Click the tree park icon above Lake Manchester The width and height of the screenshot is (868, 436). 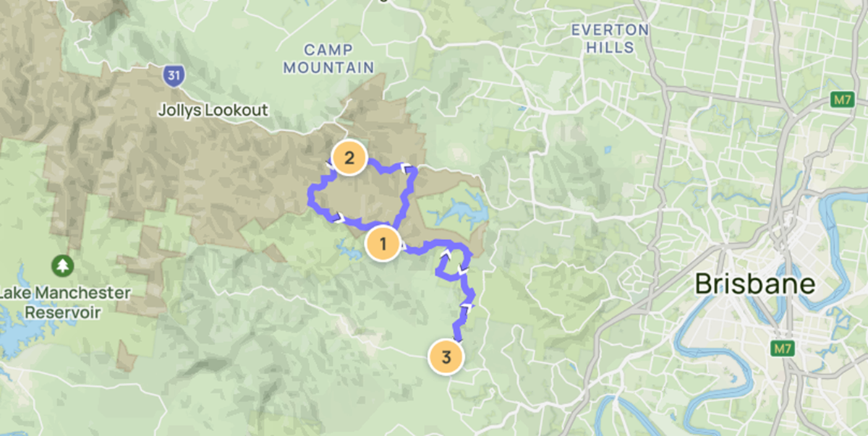coord(64,265)
